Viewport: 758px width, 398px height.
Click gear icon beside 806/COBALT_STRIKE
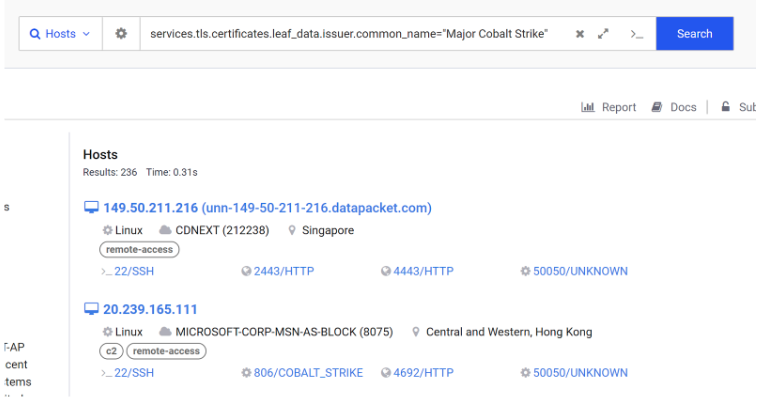point(246,373)
